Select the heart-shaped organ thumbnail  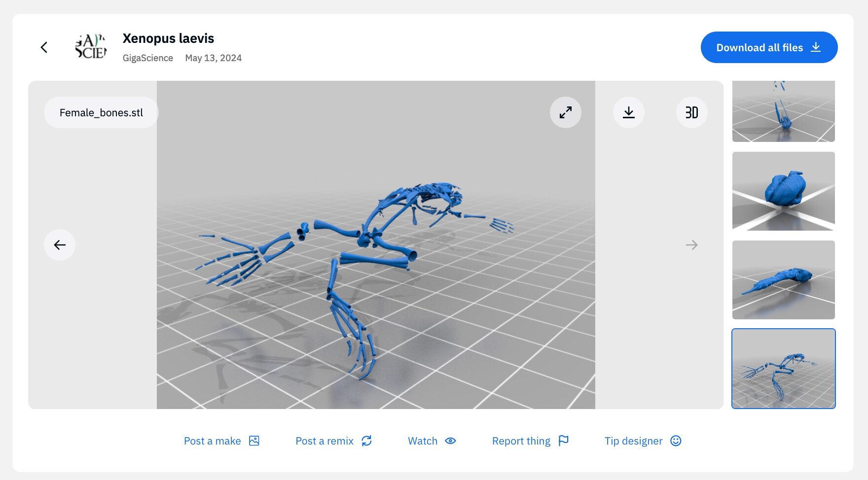(x=784, y=191)
